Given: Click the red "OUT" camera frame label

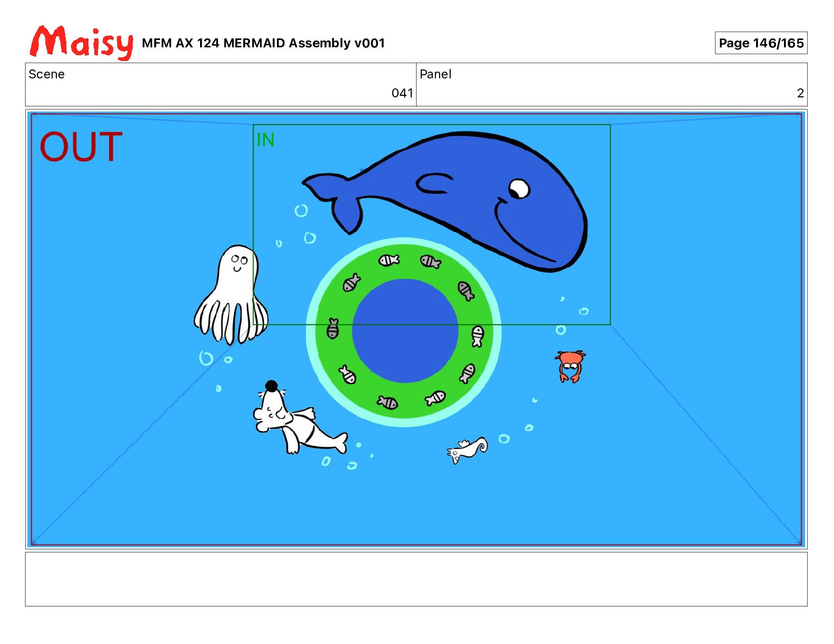Looking at the screenshot, I should 81,147.
